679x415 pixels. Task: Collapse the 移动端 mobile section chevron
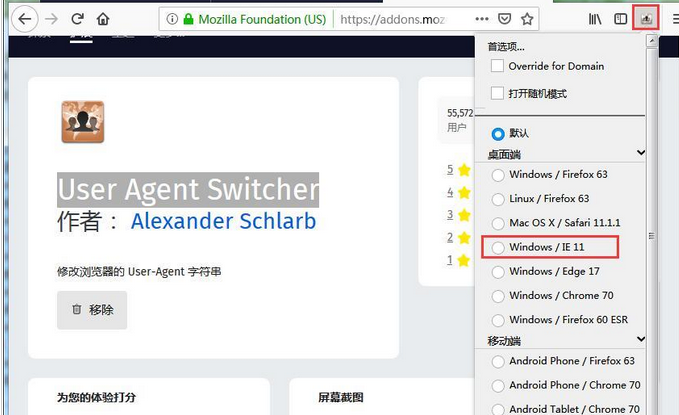[641, 339]
